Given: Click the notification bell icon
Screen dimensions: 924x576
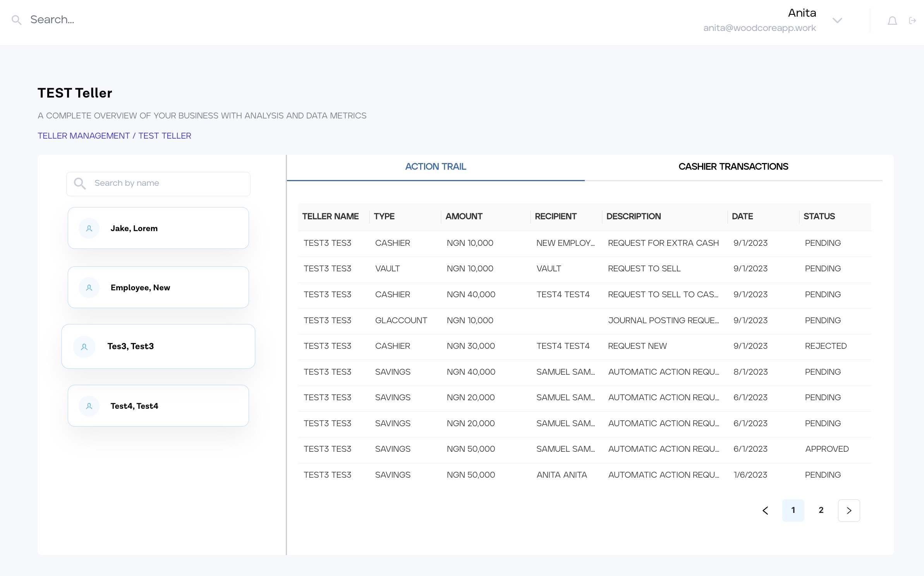Looking at the screenshot, I should click(x=892, y=21).
